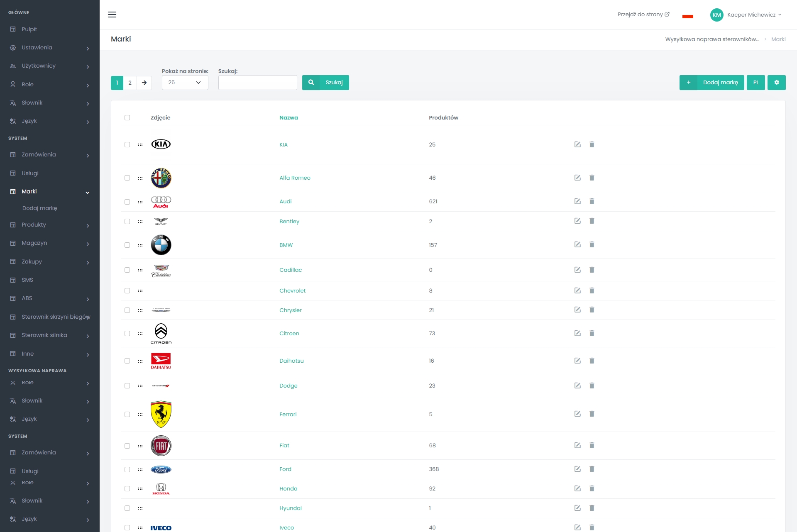The image size is (797, 532).
Task: Open the Daihatsu brand link
Action: (x=291, y=361)
